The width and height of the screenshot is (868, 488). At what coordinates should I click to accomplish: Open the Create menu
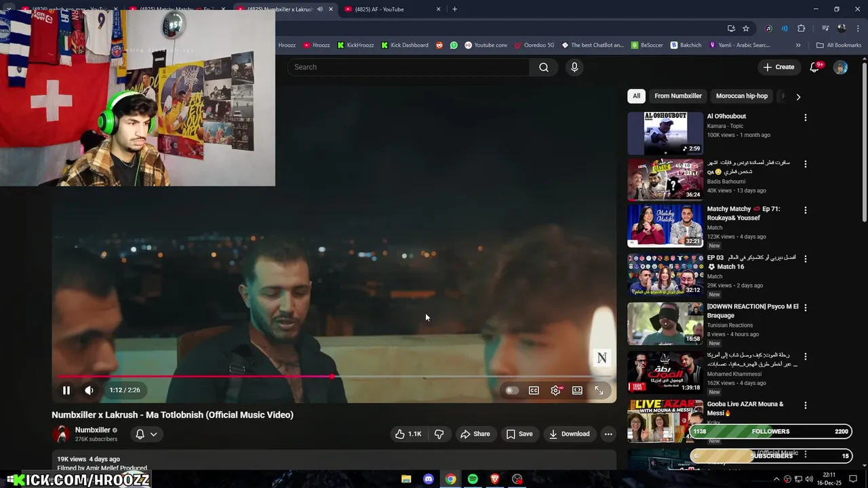tap(778, 67)
